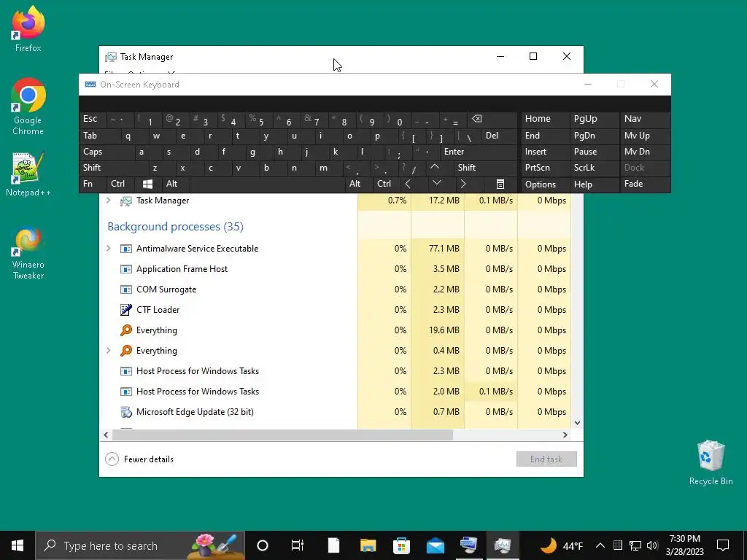Click the taskbar search box
Screen dimensions: 747x560
click(140, 545)
